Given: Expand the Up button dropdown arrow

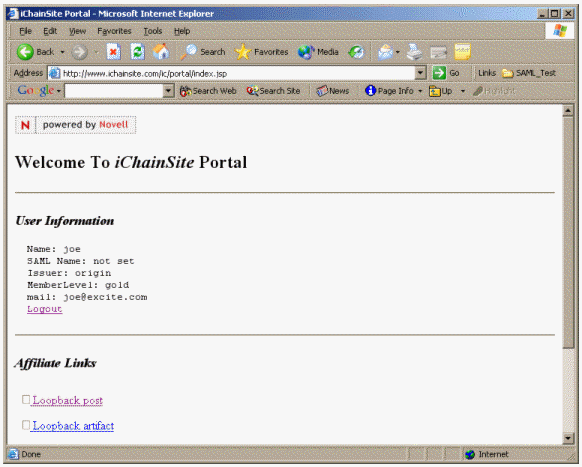Looking at the screenshot, I should 462,91.
